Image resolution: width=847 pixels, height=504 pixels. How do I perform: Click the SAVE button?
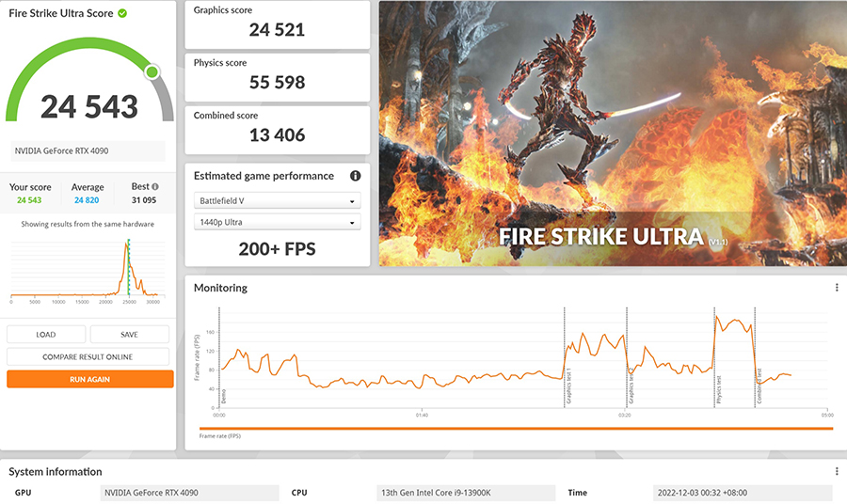[x=130, y=335]
